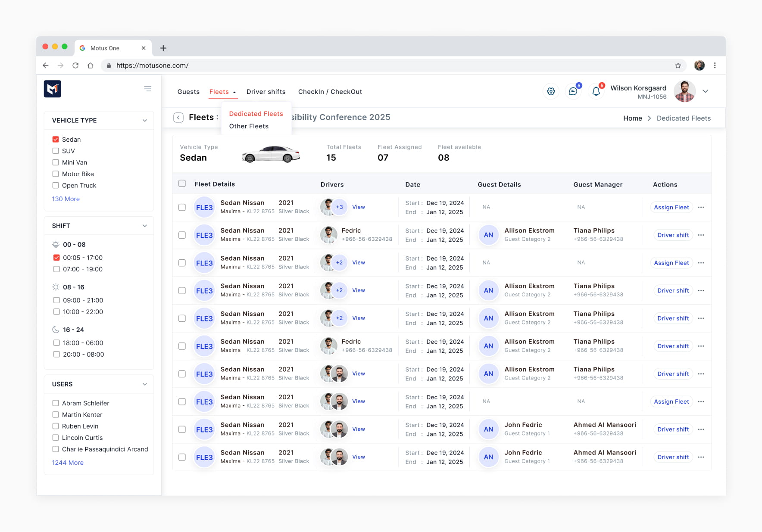Uncheck the 00:05 - 17:00 shift
Screen dimensions: 762x532
tap(56, 258)
